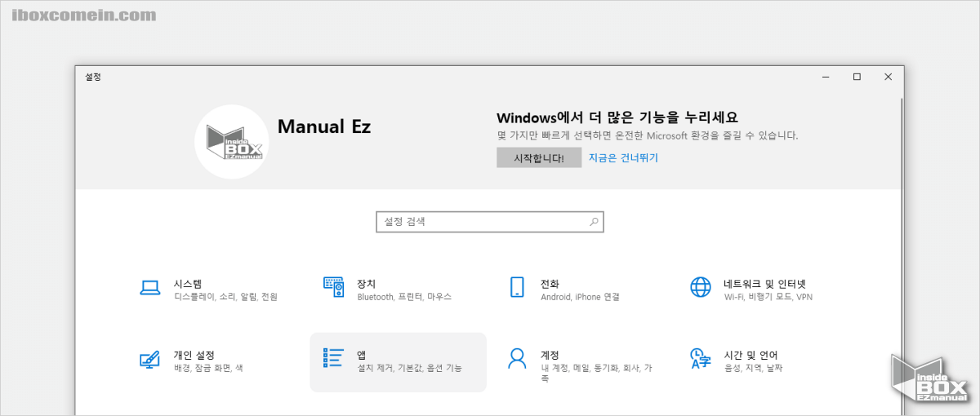Screen dimensions: 980x416
Task: Click the Manual Ez account name
Action: (x=324, y=127)
